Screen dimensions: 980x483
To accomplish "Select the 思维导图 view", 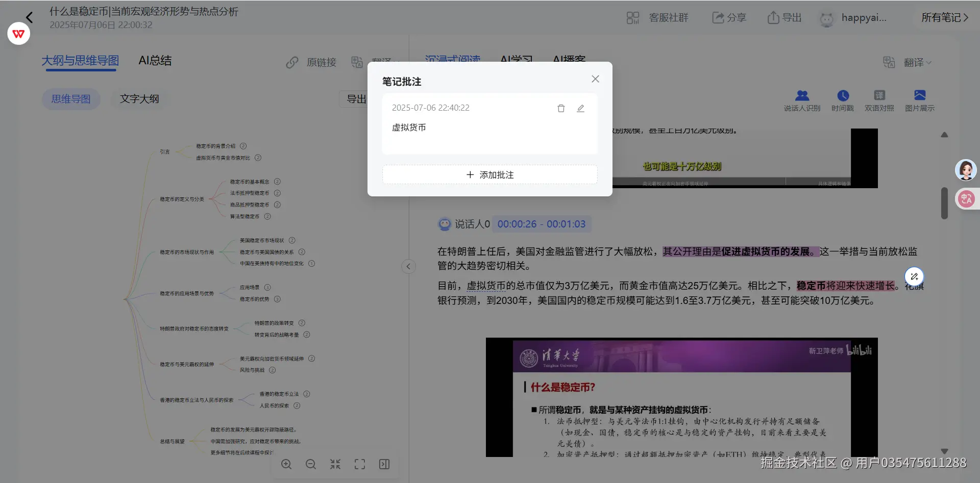I will (x=71, y=99).
